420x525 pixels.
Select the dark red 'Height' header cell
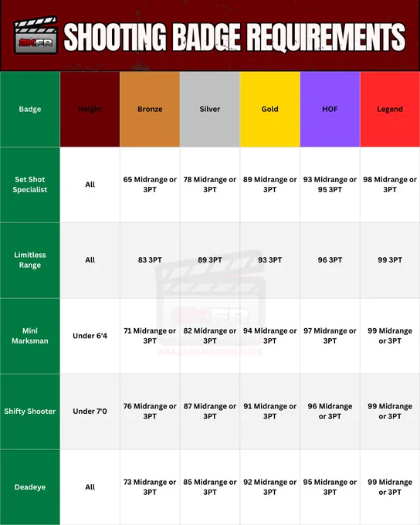click(90, 109)
